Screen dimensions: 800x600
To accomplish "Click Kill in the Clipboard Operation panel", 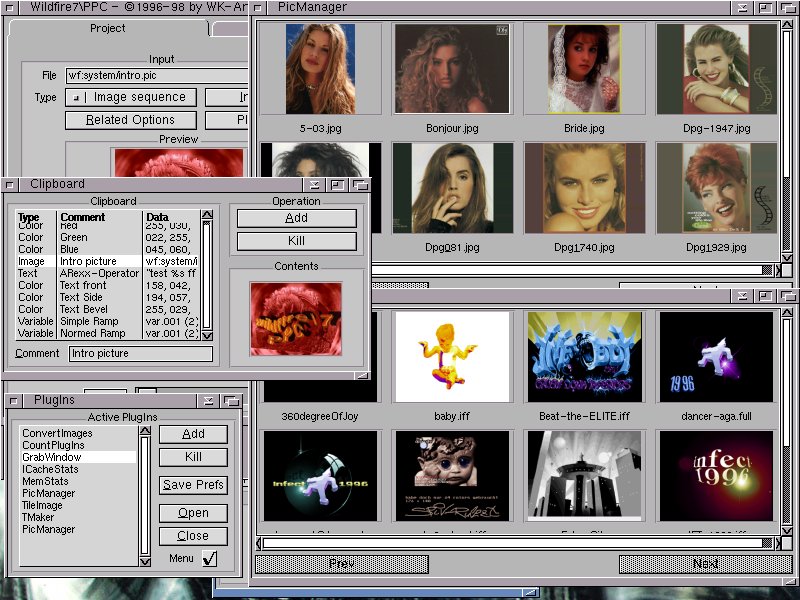I will click(x=295, y=241).
